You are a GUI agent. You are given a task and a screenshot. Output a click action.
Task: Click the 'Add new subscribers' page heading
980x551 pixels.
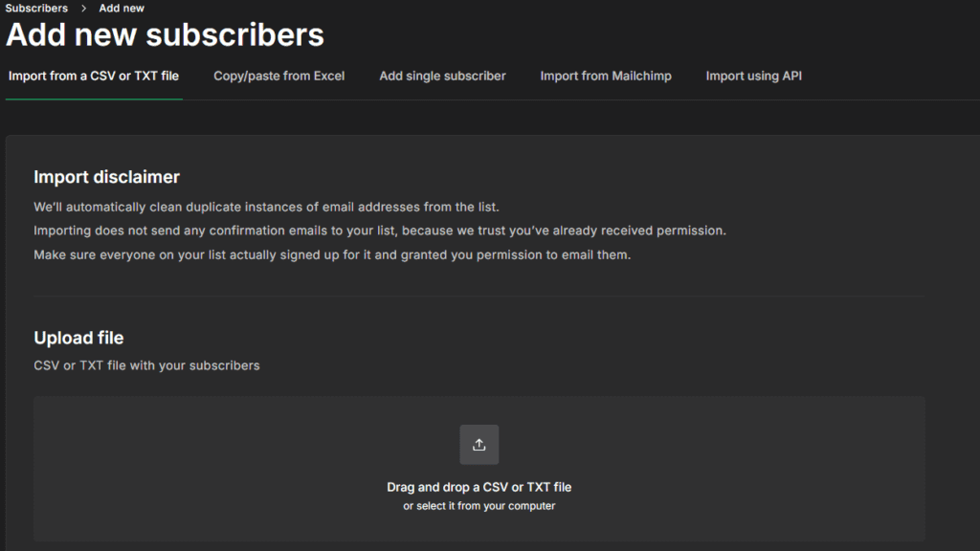pyautogui.click(x=165, y=35)
